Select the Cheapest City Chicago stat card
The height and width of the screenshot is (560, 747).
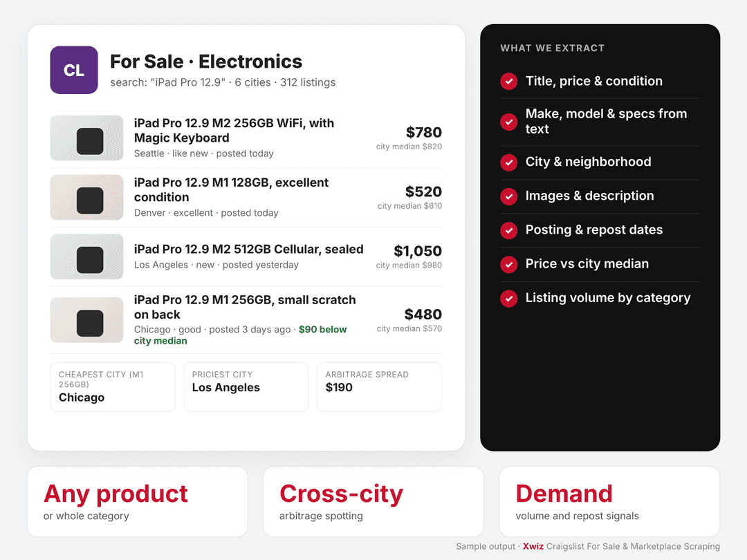[x=113, y=386]
